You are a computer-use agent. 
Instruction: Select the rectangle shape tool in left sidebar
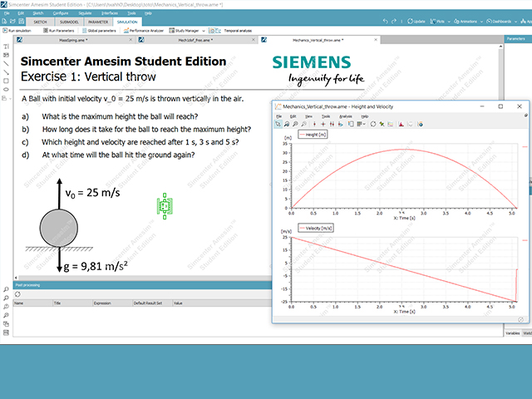[6, 81]
